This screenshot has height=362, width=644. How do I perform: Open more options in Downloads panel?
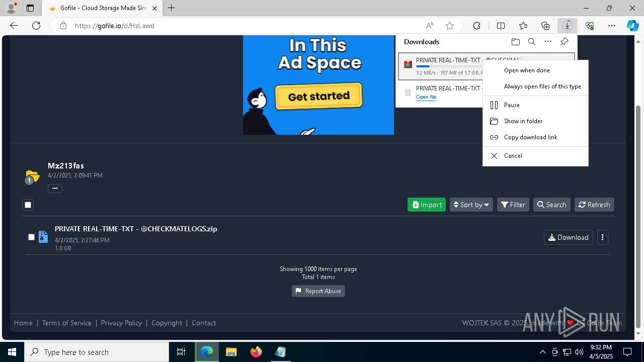pyautogui.click(x=548, y=42)
